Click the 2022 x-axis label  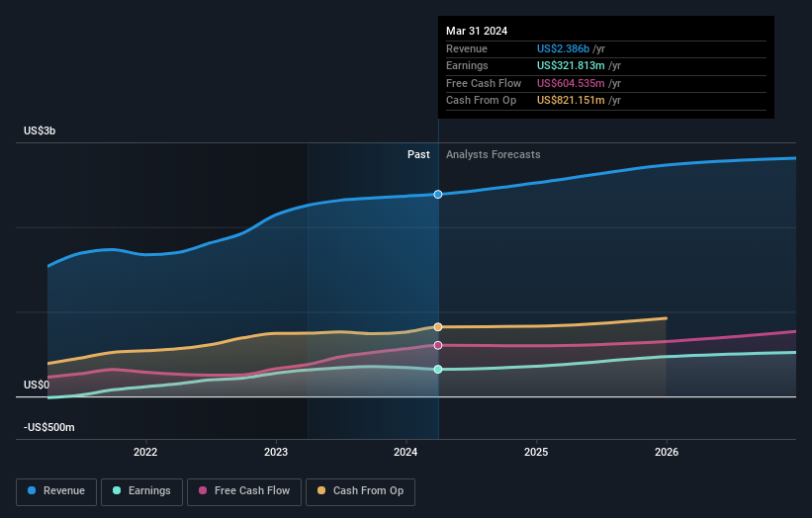tap(145, 452)
